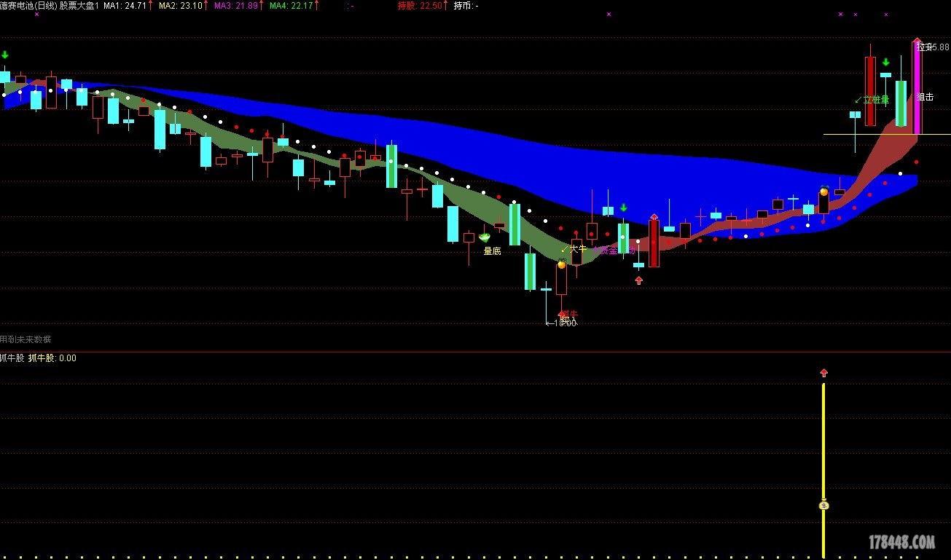Click the 持股 22.50 value label

(x=420, y=5)
